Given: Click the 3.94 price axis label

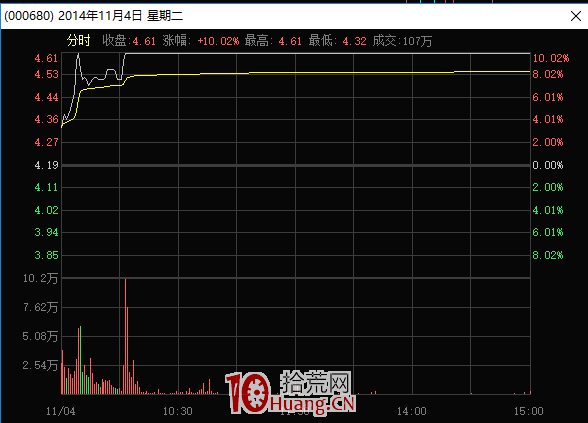Looking at the screenshot, I should 46,232.
